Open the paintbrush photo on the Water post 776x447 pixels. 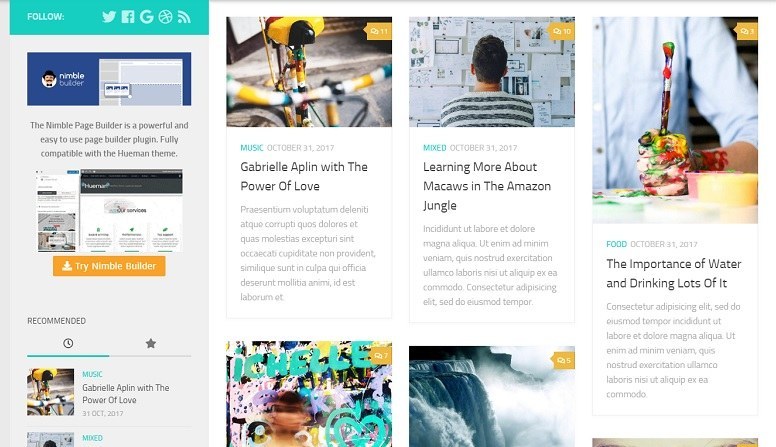(675, 120)
